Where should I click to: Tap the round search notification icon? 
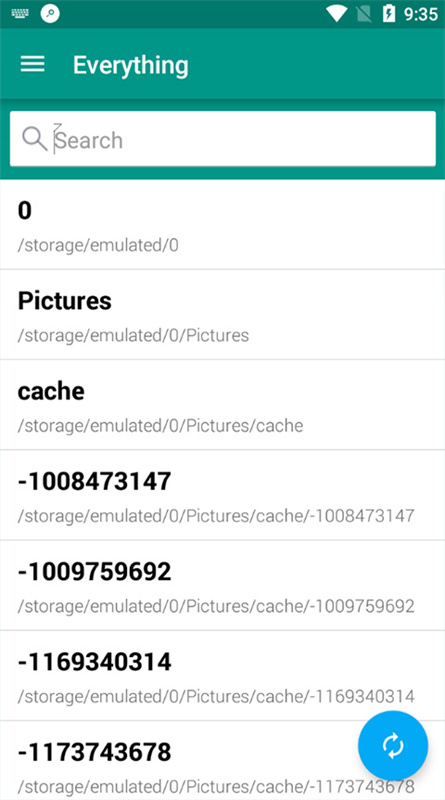[50, 14]
